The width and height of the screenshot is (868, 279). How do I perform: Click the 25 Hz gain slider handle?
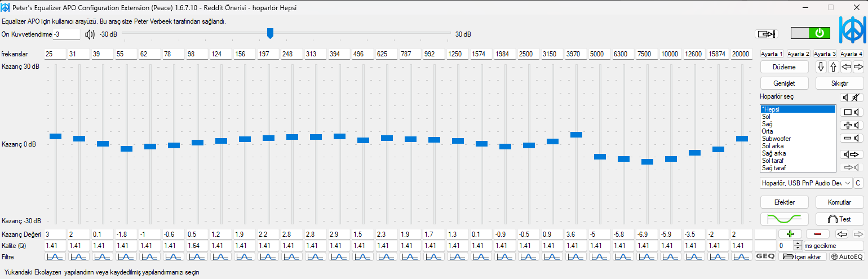click(x=55, y=136)
